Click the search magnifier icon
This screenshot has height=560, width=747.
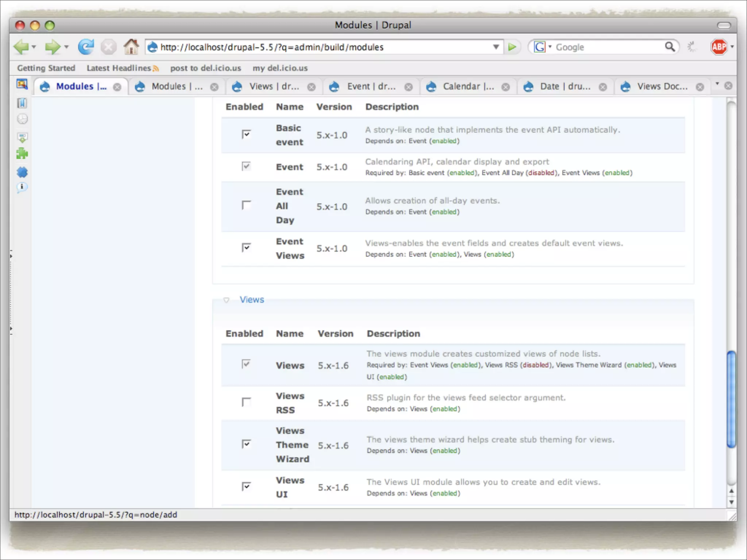[670, 47]
